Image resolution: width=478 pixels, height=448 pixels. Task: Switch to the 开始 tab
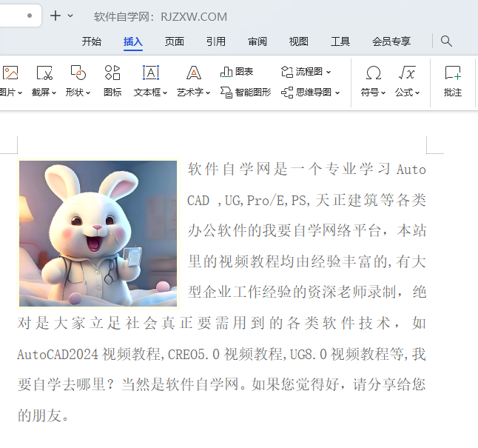click(x=92, y=41)
